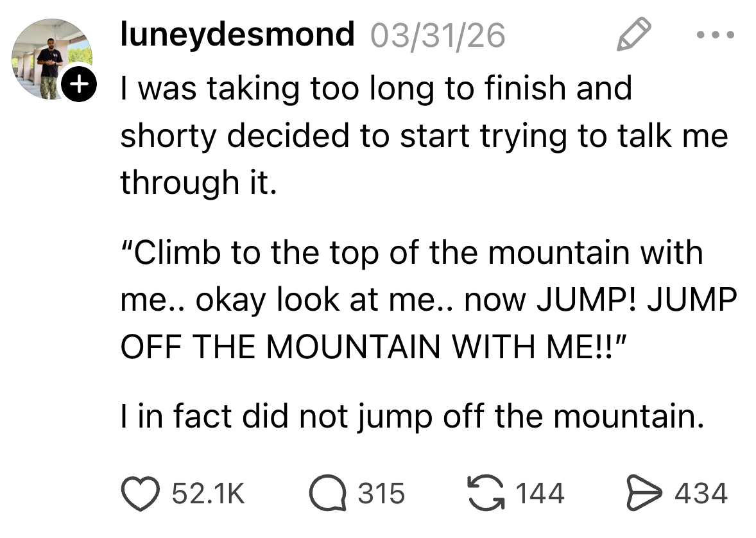The image size is (756, 538).
Task: Tap the 315 replies count
Action: pyautogui.click(x=381, y=494)
